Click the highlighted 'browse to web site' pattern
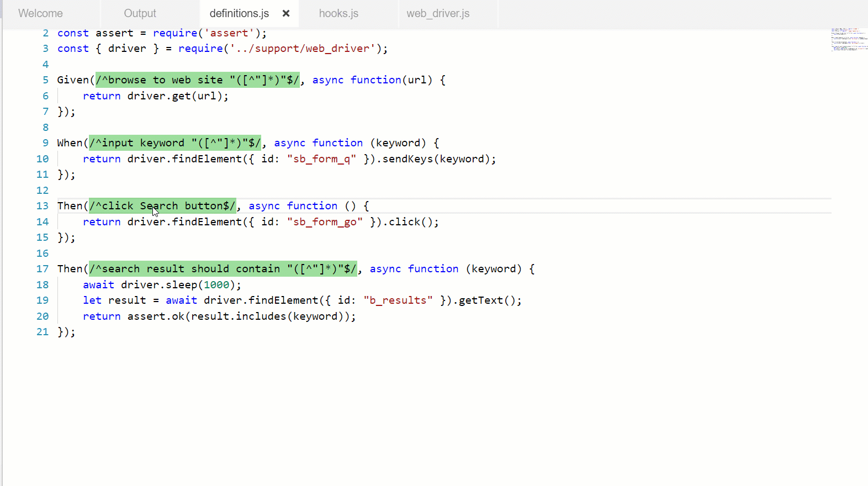The image size is (868, 486). 197,80
